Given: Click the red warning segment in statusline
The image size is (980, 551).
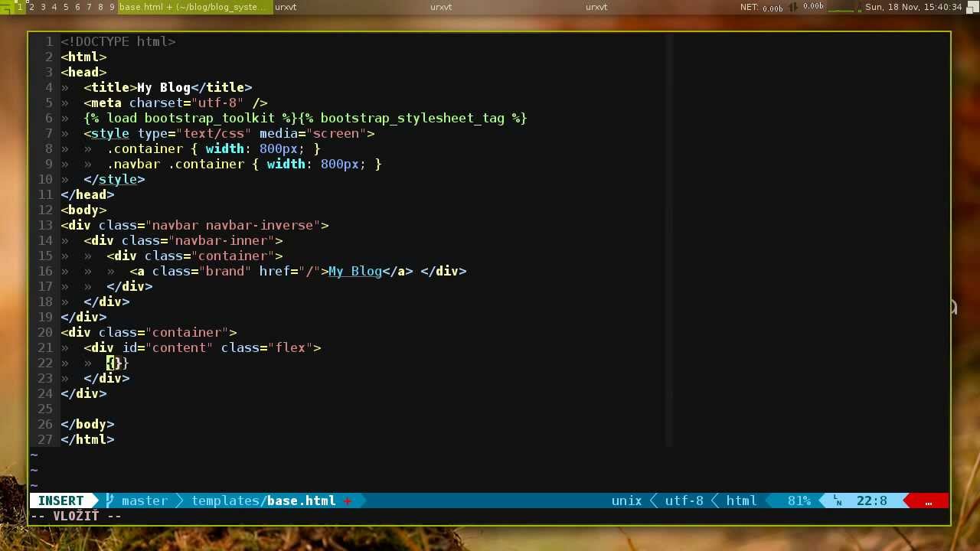Looking at the screenshot, I should 928,501.
